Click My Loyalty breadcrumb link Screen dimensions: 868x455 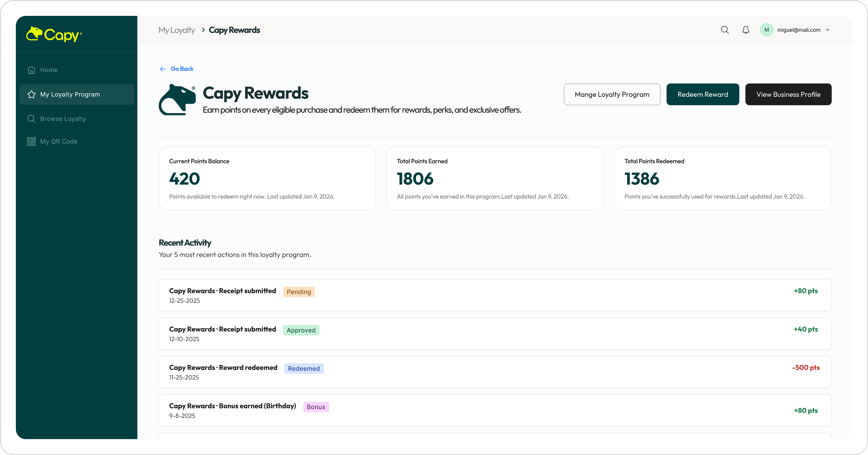click(x=177, y=30)
